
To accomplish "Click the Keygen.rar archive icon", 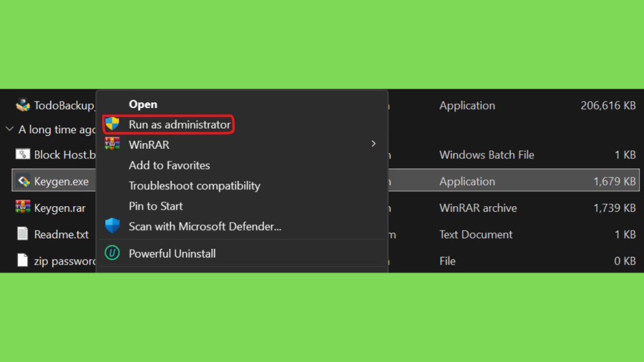I will pyautogui.click(x=23, y=207).
